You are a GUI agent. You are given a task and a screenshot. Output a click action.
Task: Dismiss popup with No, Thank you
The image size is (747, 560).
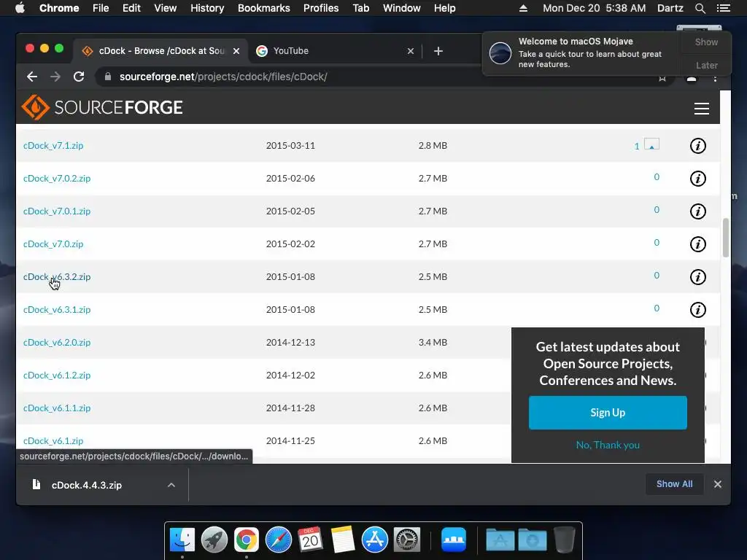tap(608, 446)
